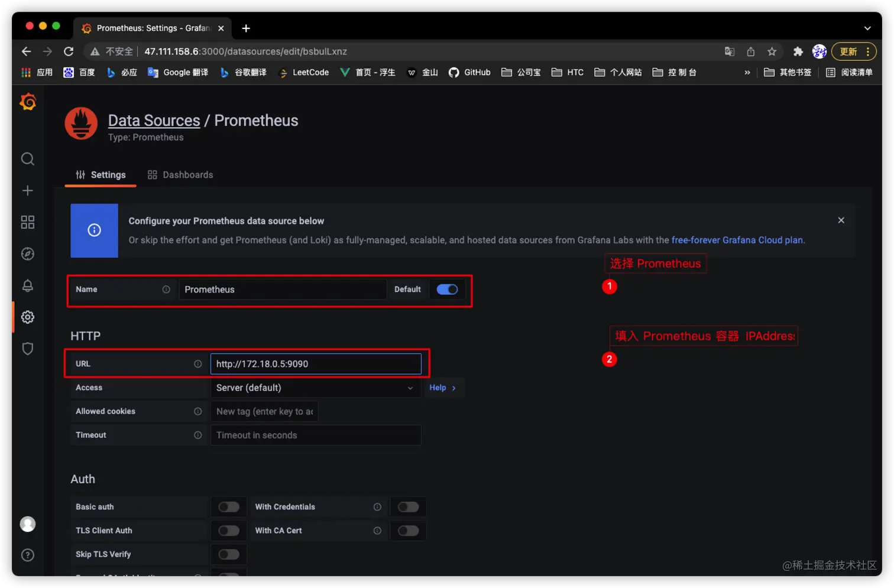Viewport: 894px width, 588px height.
Task: Click the info icon next to Timeout
Action: point(198,435)
